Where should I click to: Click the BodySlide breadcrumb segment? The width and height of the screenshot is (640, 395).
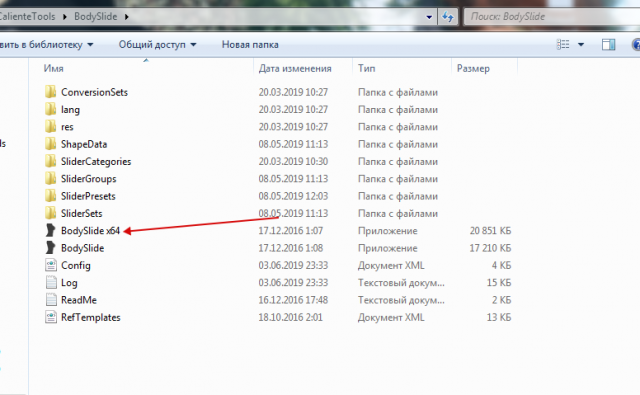tap(96, 17)
